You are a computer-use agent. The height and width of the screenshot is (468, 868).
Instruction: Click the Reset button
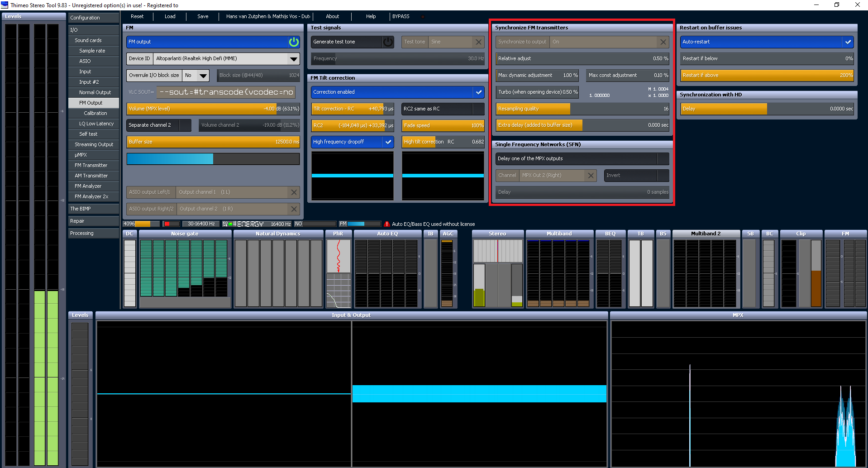point(137,16)
